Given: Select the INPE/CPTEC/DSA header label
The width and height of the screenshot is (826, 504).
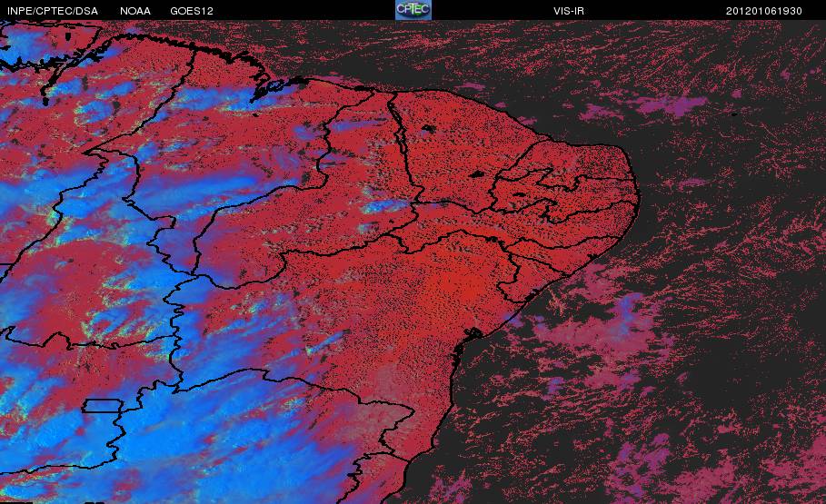Looking at the screenshot, I should point(53,11).
